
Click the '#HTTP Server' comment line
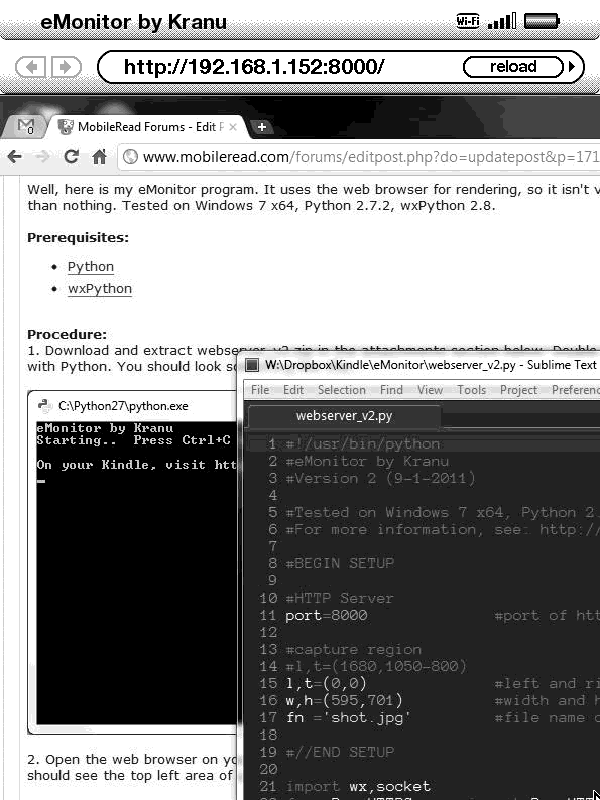(x=339, y=598)
